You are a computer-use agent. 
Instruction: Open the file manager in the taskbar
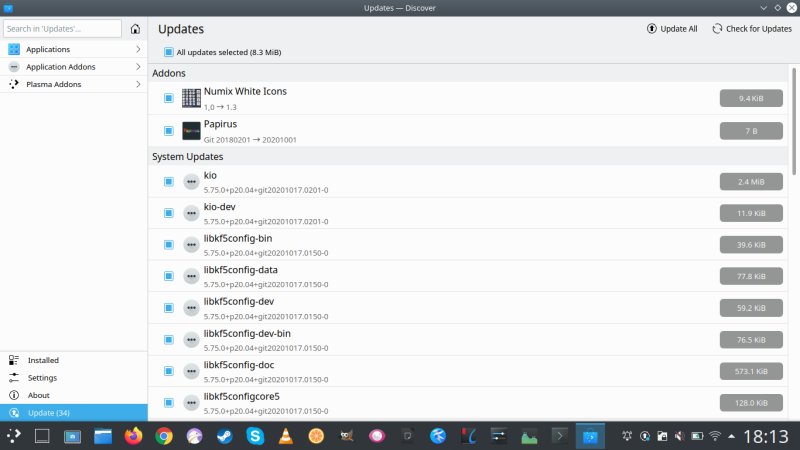[x=103, y=436]
